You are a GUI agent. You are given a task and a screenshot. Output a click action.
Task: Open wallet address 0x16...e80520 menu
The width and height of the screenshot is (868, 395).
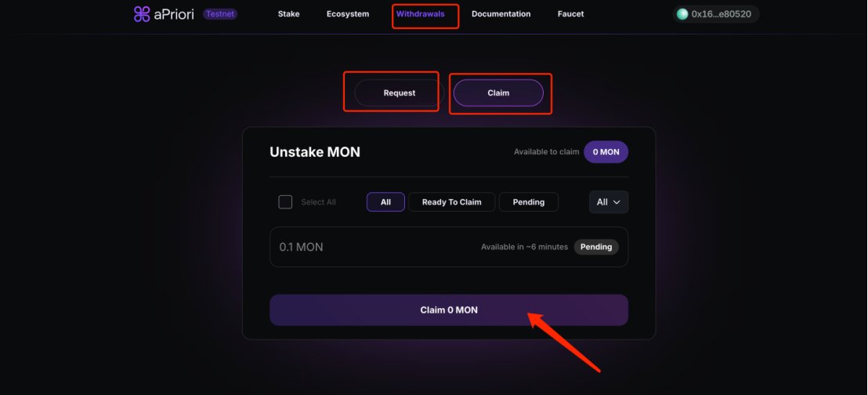pyautogui.click(x=716, y=14)
